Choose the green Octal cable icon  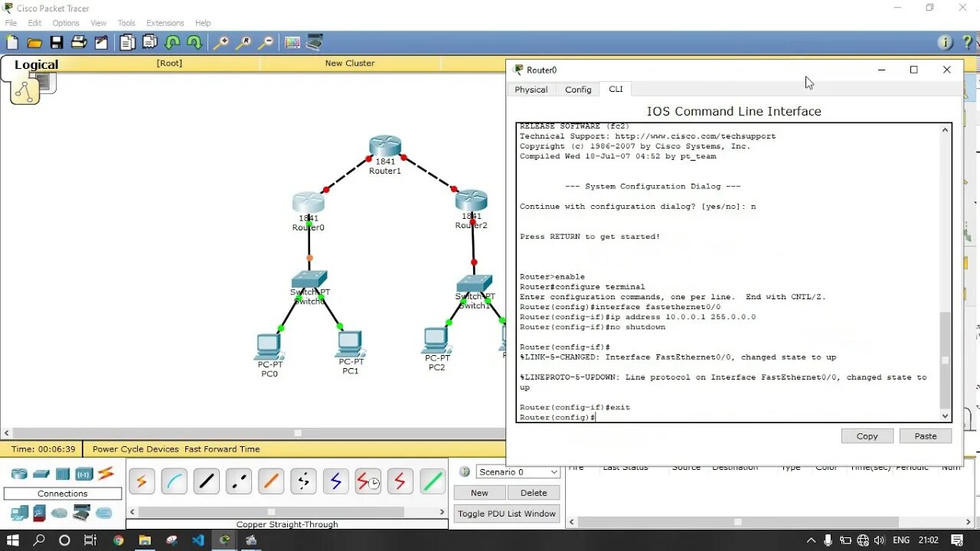433,481
